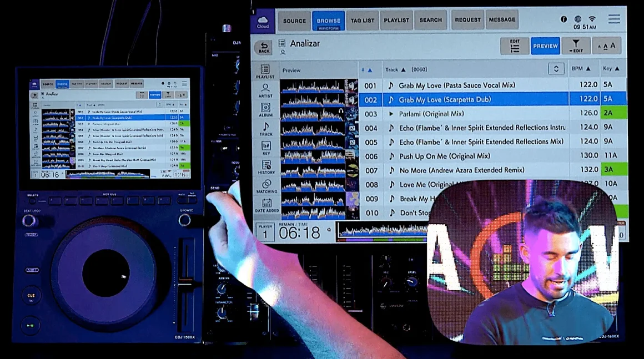Switch to the SEARCH tab
Screen dimensions: 644x359
(430, 19)
